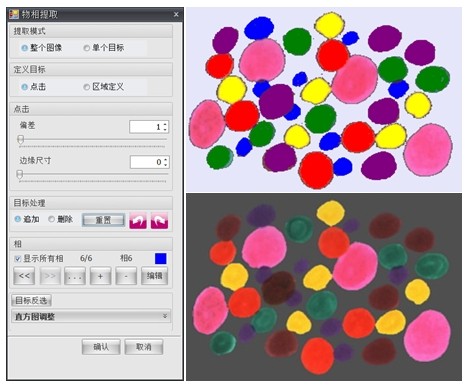Go to previous phase with << button
Screen dimensions: 468x387
click(24, 276)
